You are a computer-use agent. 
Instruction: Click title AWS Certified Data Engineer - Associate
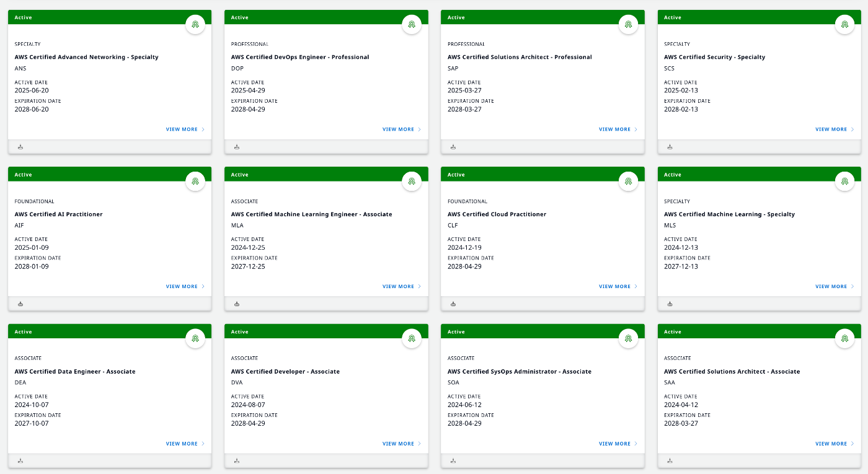pos(75,372)
